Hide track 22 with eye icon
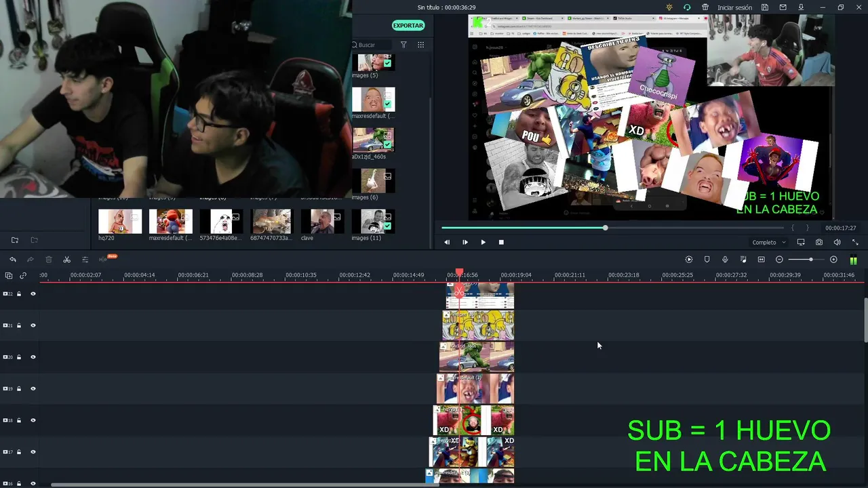The height and width of the screenshot is (488, 868). [33, 294]
